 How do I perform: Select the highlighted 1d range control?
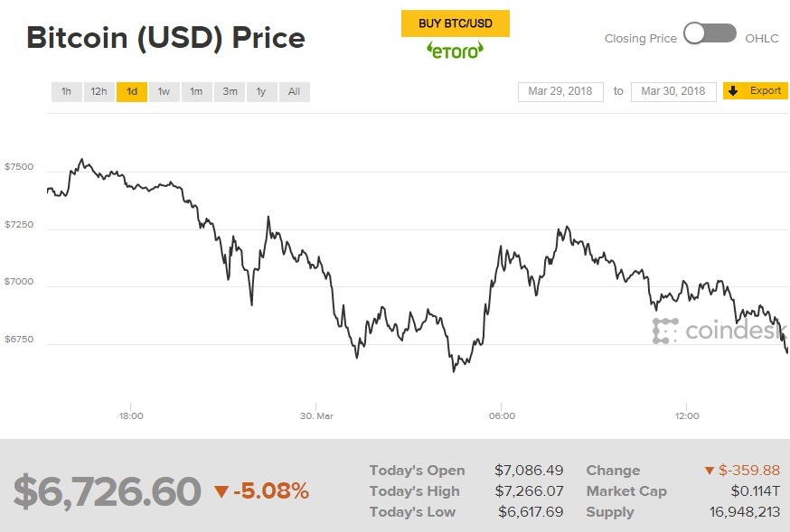(x=130, y=91)
